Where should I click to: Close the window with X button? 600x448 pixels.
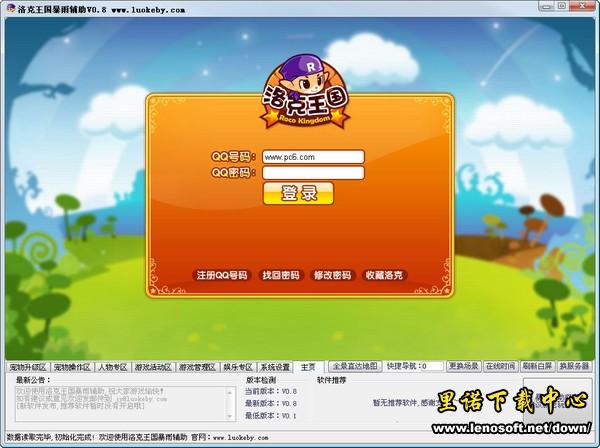(582, 5)
